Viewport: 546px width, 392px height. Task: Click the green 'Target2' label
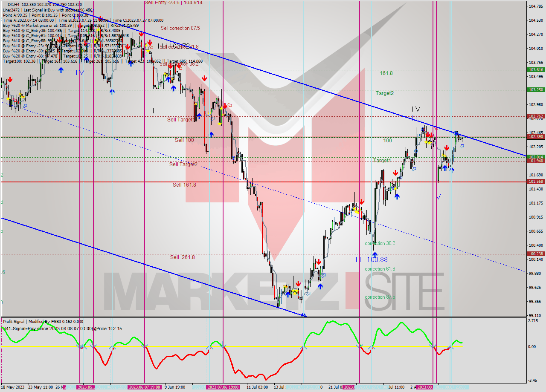click(384, 93)
